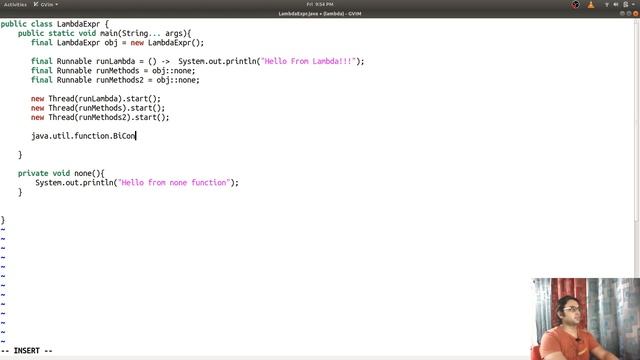The width and height of the screenshot is (640, 360).
Task: Click 'Thread(runMethods2).start();' line
Action: click(100, 118)
